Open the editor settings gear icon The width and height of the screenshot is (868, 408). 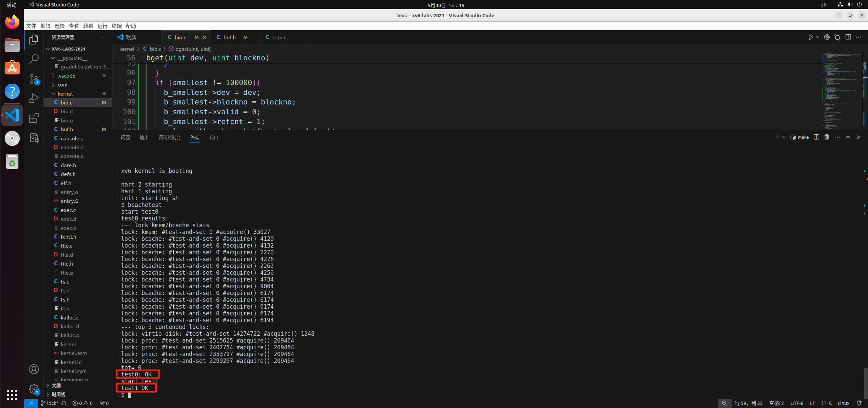click(x=827, y=37)
